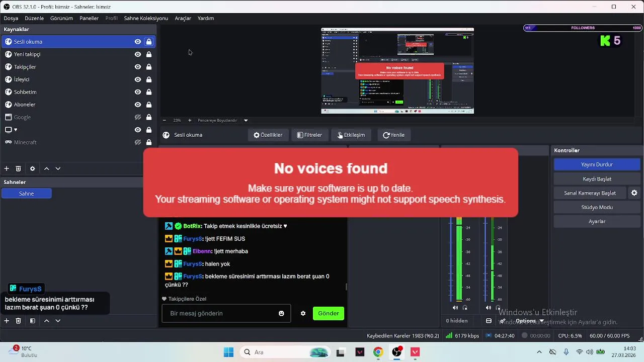Image resolution: width=644 pixels, height=362 pixels.
Task: Hide the Yeni takipçi source
Action: click(138, 54)
